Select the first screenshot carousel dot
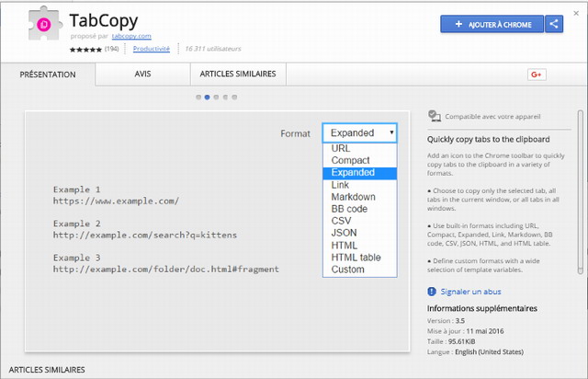 pos(198,98)
